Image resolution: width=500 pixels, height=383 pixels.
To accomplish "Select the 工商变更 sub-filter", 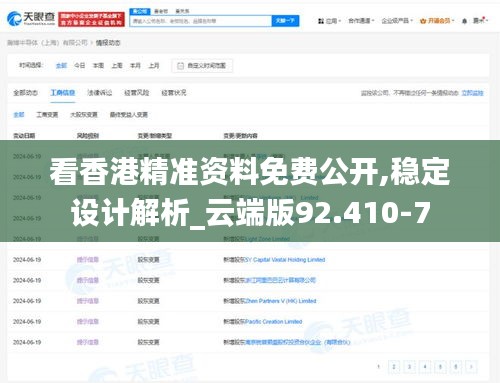I will click(47, 115).
